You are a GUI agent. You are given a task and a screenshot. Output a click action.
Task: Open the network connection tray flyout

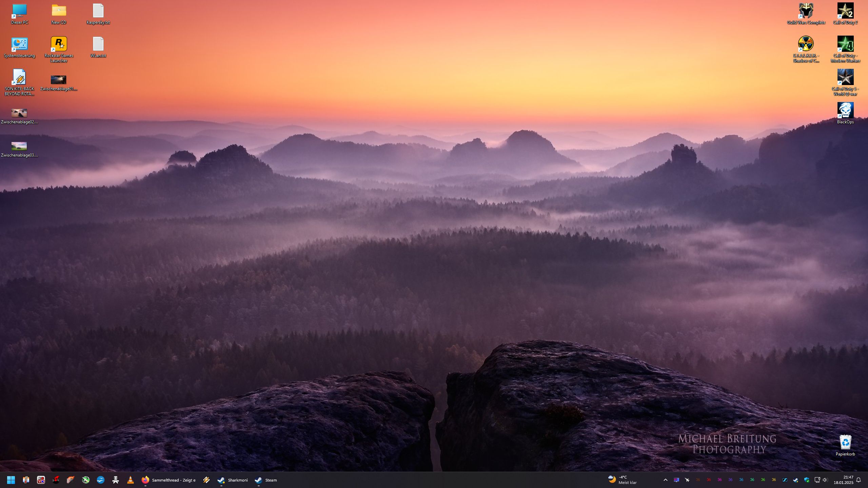pyautogui.click(x=817, y=480)
